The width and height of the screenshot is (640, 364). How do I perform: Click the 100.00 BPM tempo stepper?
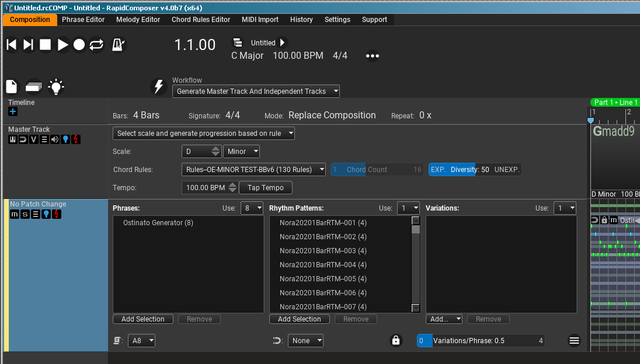pyautogui.click(x=232, y=188)
